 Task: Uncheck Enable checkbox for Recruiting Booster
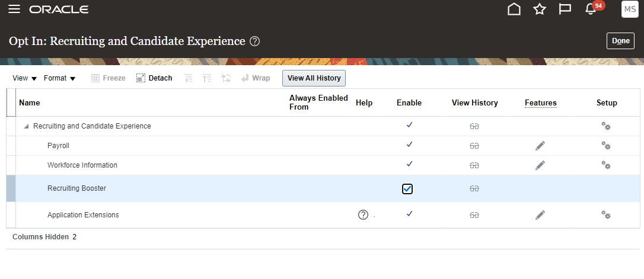tap(407, 189)
